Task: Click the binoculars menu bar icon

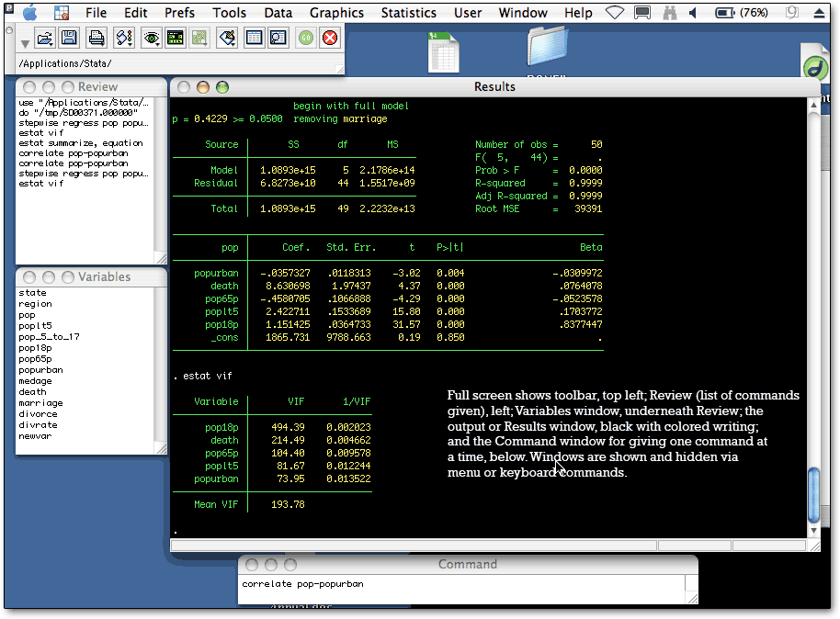Action: coord(670,12)
